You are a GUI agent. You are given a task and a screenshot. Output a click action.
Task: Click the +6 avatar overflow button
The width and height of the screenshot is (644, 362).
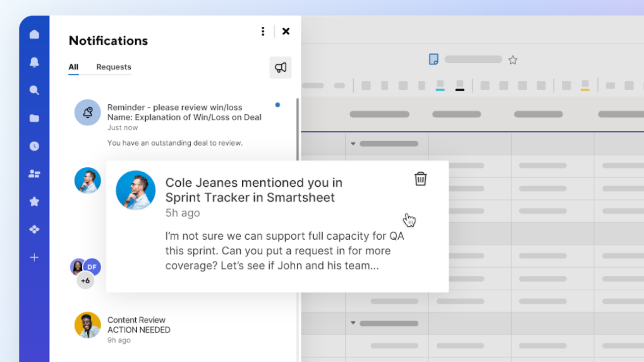point(85,280)
